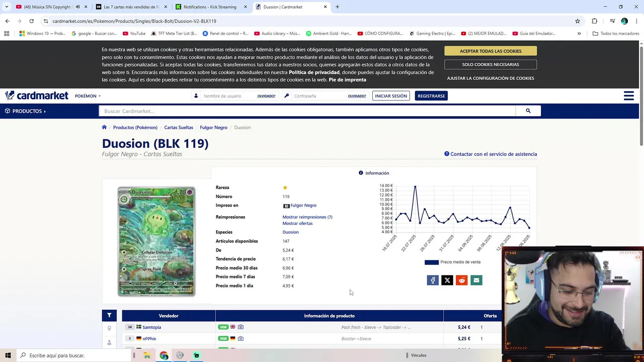Open a new browser tab
The width and height of the screenshot is (644, 362).
pyautogui.click(x=337, y=7)
